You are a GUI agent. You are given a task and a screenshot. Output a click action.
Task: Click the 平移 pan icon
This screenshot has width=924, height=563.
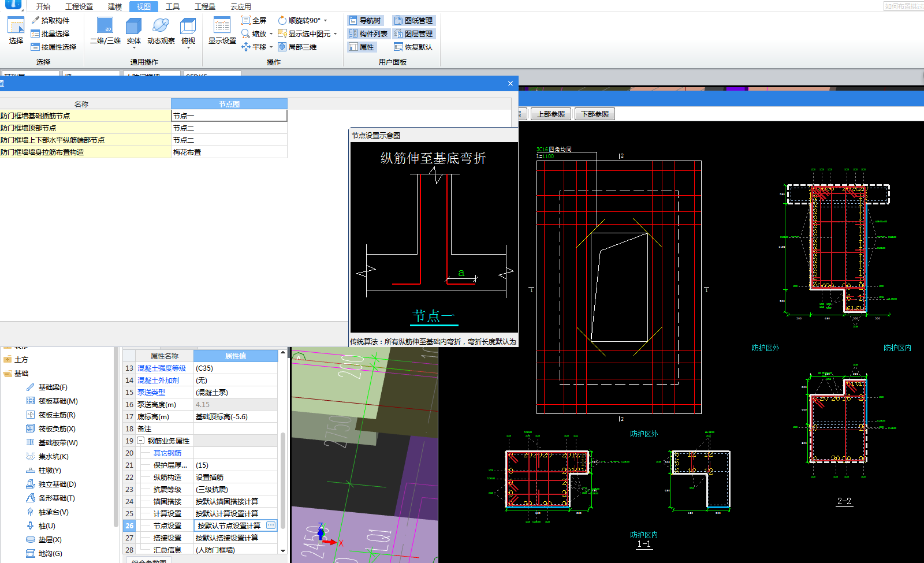click(246, 47)
